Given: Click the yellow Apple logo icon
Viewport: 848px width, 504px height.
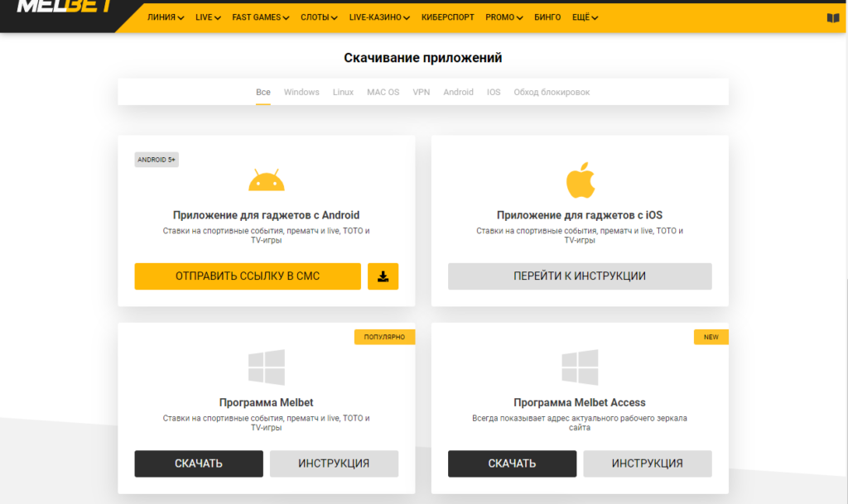Looking at the screenshot, I should point(581,180).
